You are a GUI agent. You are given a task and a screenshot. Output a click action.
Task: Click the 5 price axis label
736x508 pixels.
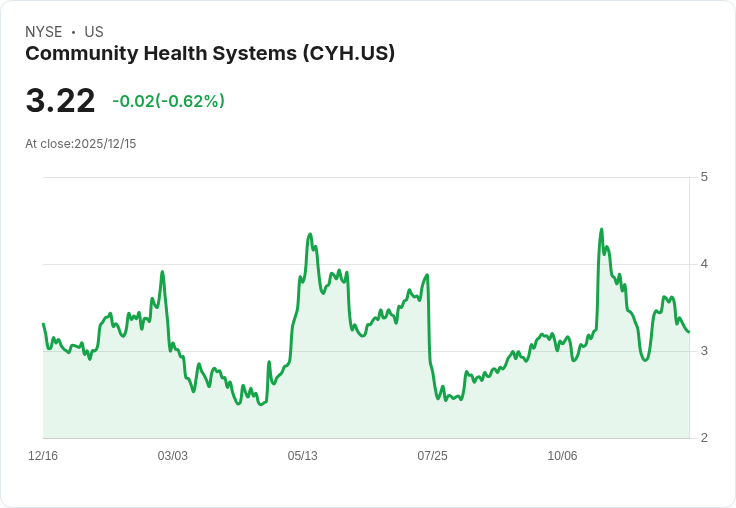click(x=704, y=177)
